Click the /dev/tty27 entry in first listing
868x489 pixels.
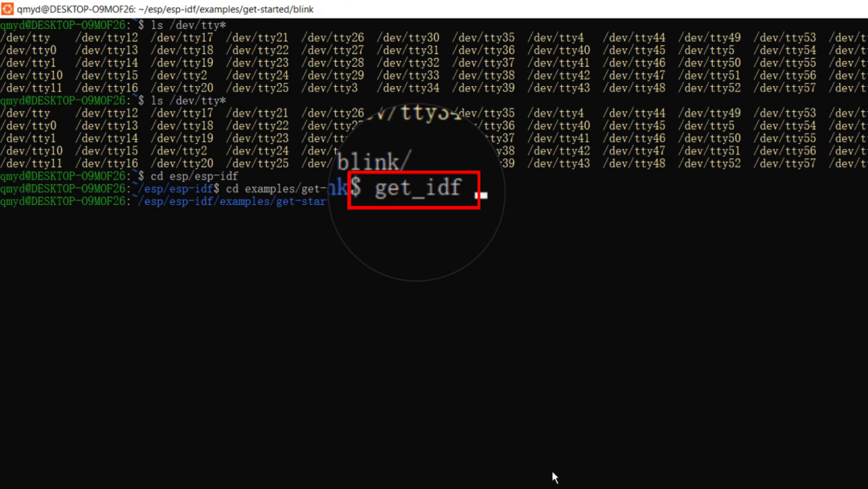coord(333,51)
